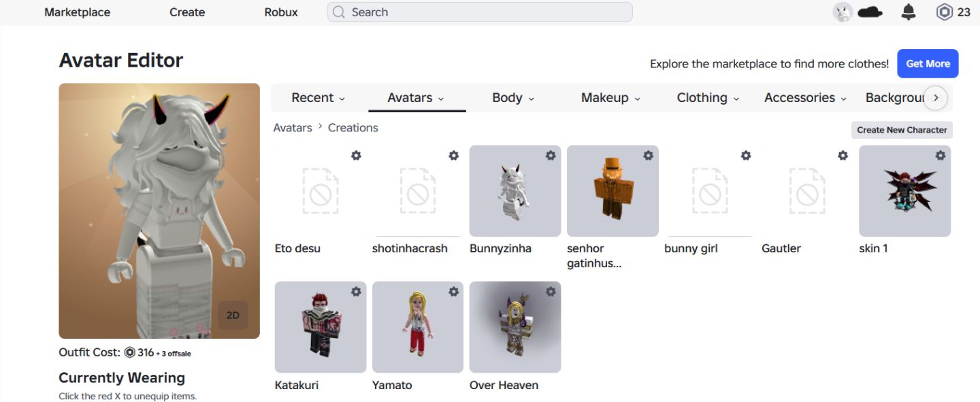Screen dimensions: 980x402
Task: Select the senhor gatinhus pumpkin avatar thumbnail
Action: coord(612,191)
